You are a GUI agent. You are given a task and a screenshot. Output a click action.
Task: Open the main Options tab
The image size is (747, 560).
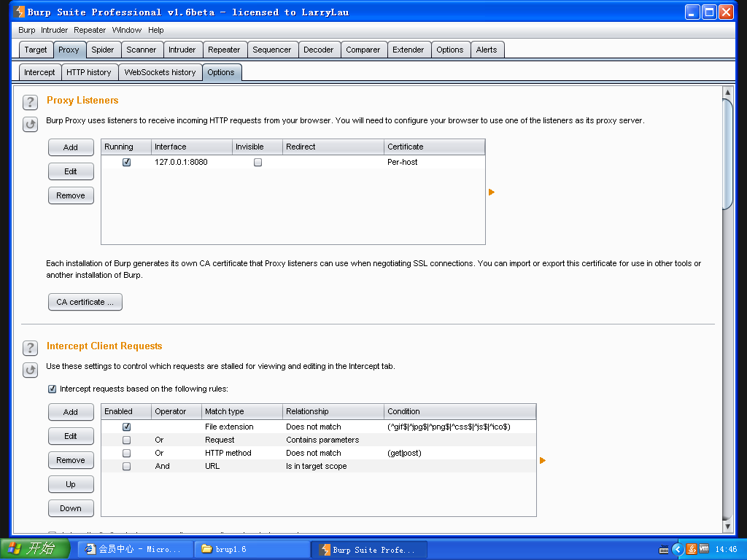(449, 50)
